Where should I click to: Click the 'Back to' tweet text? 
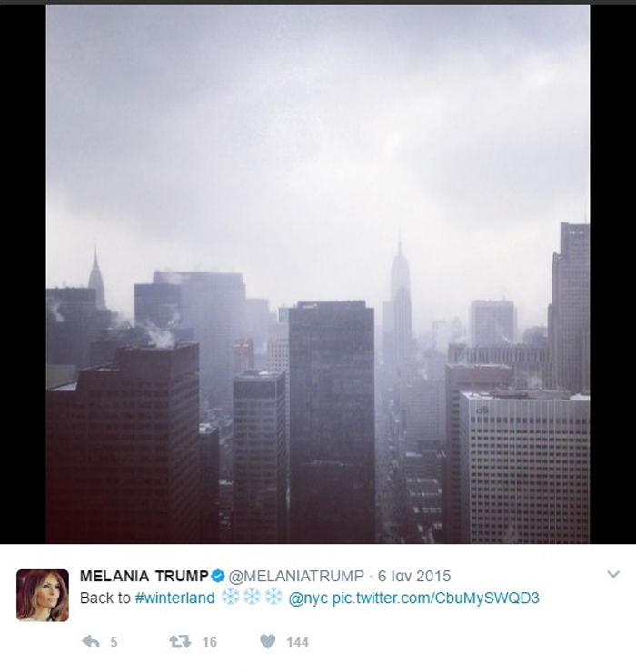coord(105,598)
